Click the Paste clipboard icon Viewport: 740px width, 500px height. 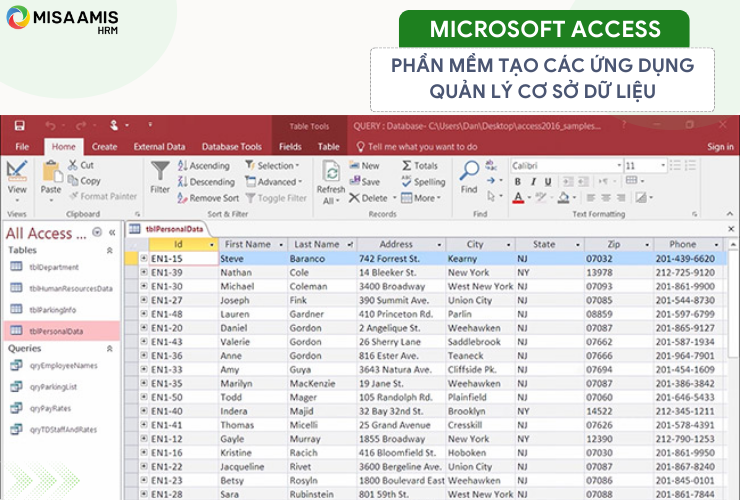coord(51,171)
